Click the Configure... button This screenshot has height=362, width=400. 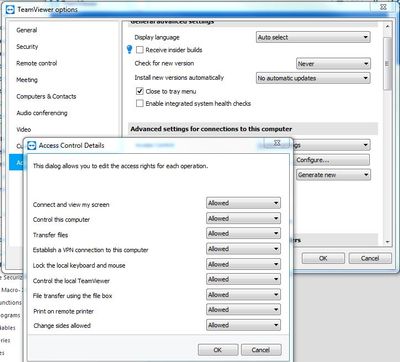(333, 160)
